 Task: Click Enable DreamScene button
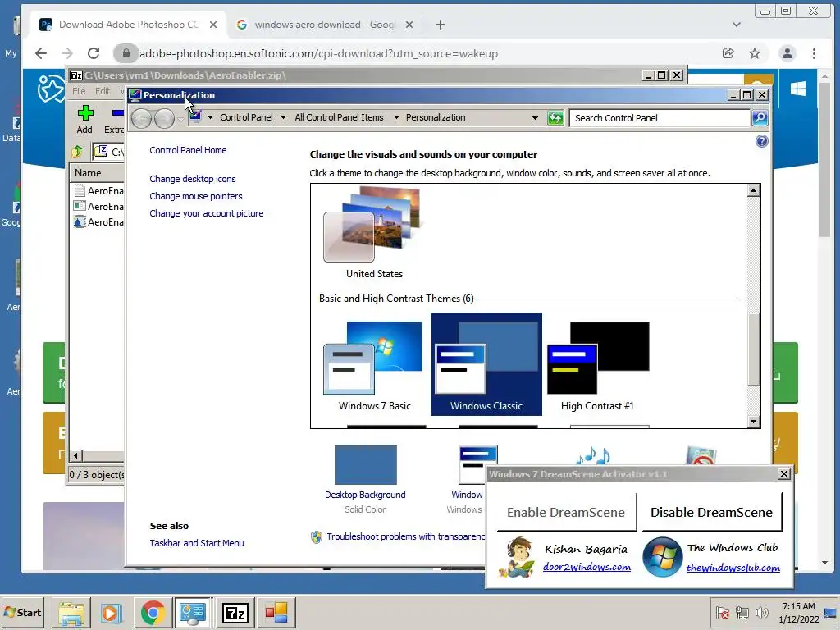coord(566,512)
